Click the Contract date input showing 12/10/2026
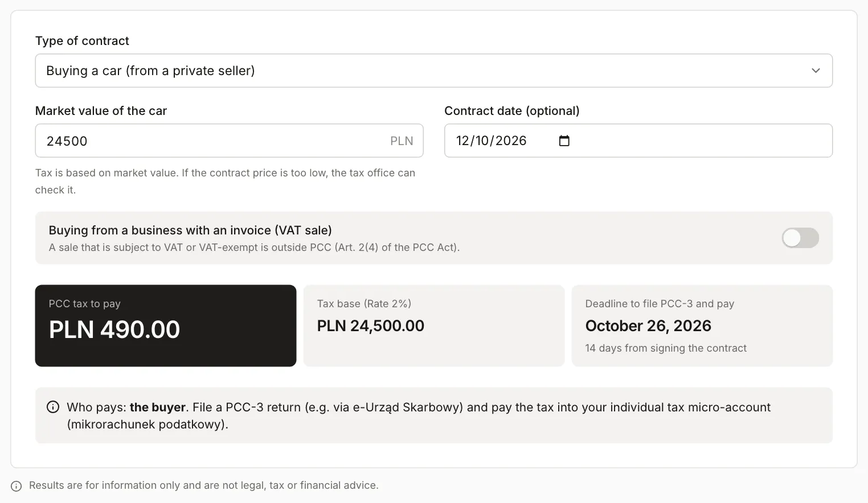The width and height of the screenshot is (868, 503). (x=638, y=141)
